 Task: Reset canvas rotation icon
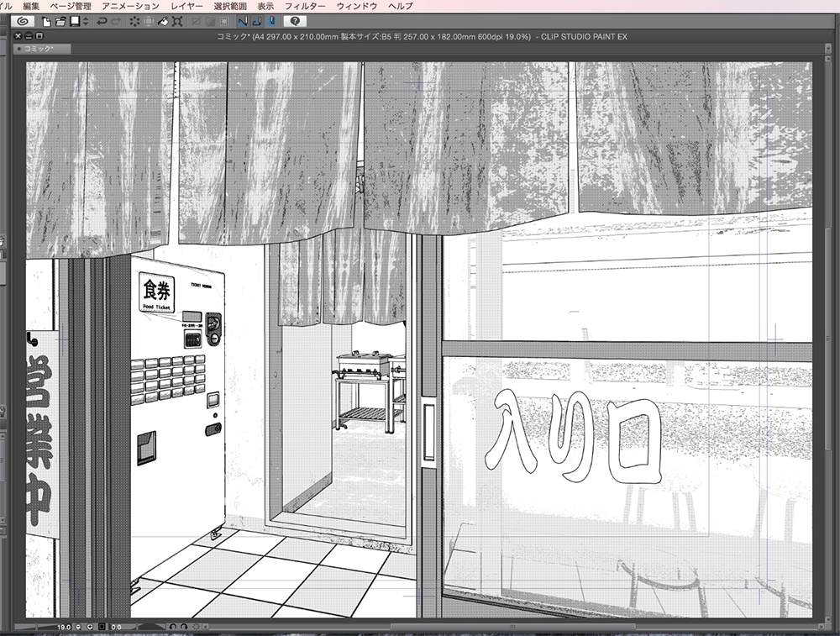(x=196, y=627)
